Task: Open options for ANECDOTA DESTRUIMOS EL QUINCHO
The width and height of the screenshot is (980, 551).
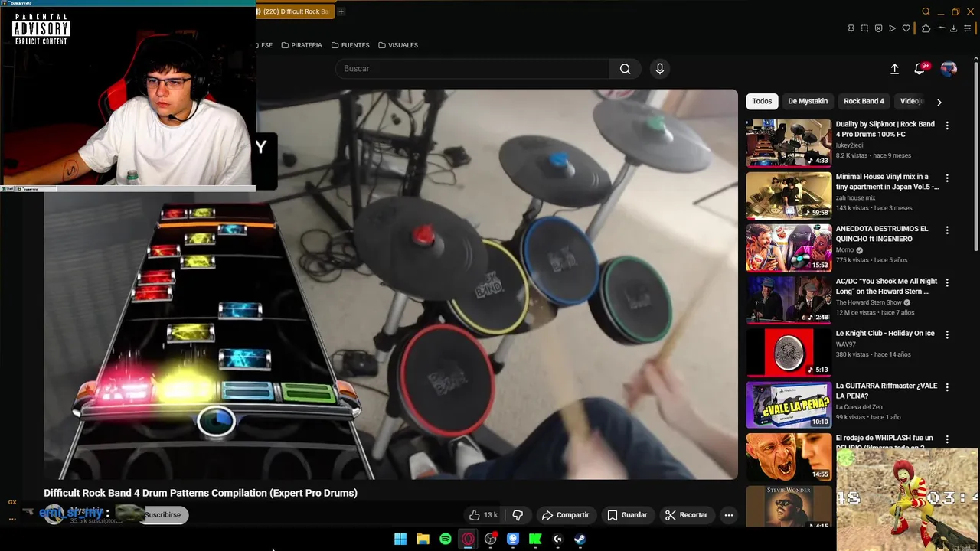Action: click(x=947, y=230)
